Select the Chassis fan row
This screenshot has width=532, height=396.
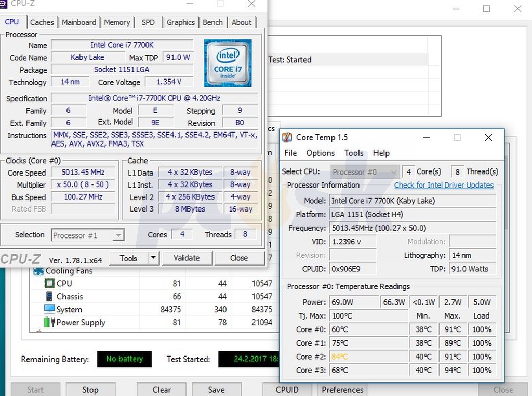[x=154, y=296]
